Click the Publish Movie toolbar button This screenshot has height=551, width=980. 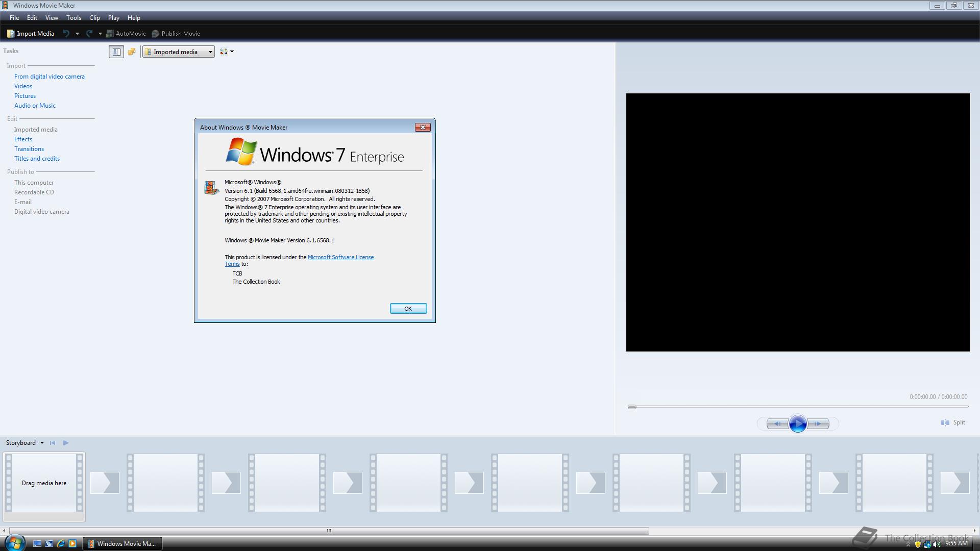(x=176, y=34)
